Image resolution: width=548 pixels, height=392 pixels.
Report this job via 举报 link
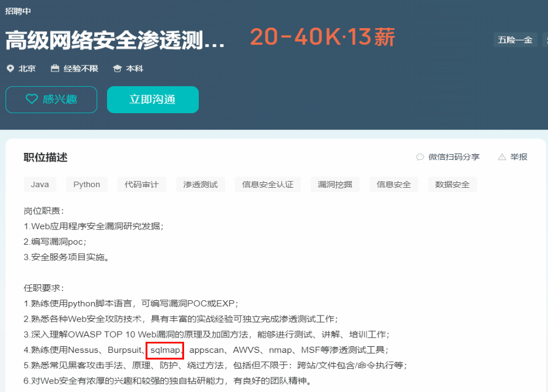point(519,157)
